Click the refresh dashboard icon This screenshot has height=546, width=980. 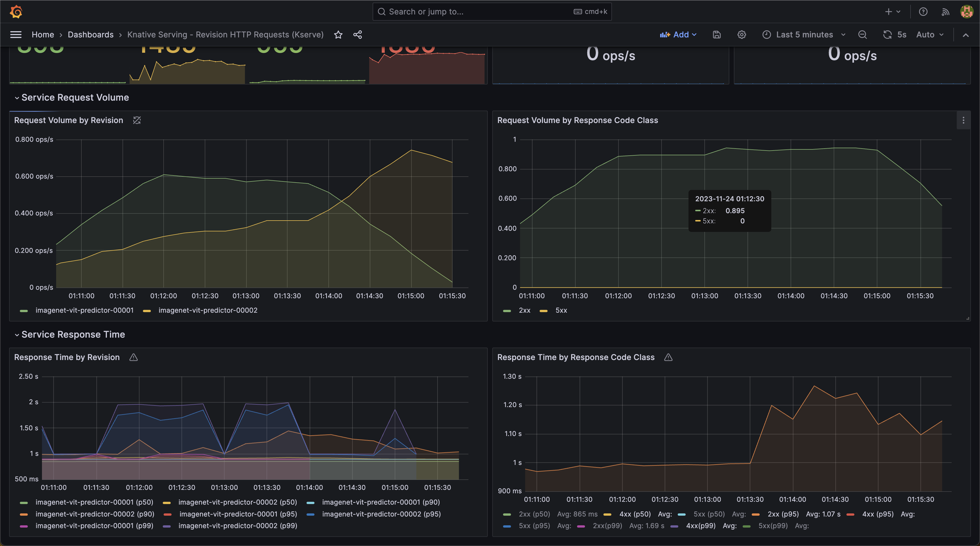point(887,35)
